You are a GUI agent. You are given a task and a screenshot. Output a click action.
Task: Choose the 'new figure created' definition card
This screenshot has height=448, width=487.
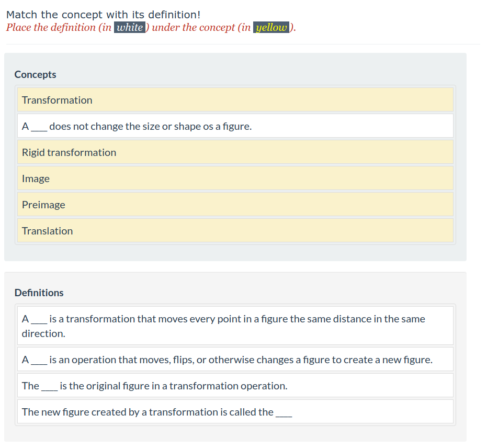click(235, 412)
